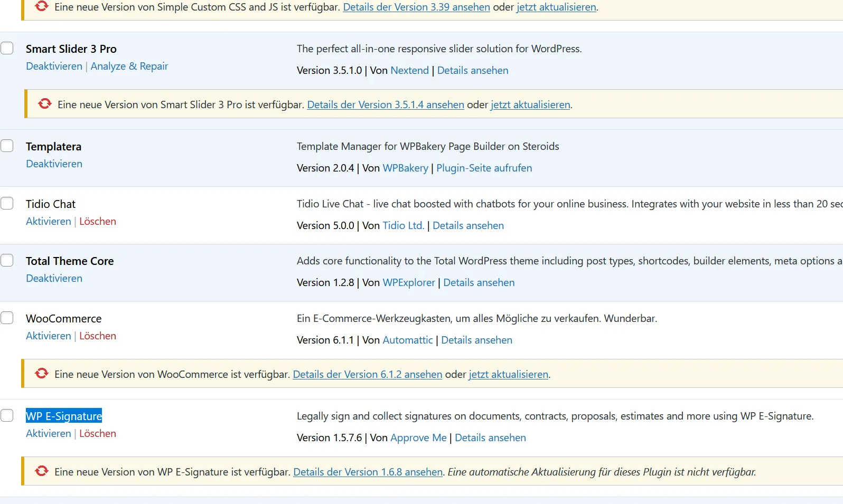Click the Version 3.5.1.0 text
Image resolution: width=843 pixels, height=504 pixels.
tap(330, 70)
